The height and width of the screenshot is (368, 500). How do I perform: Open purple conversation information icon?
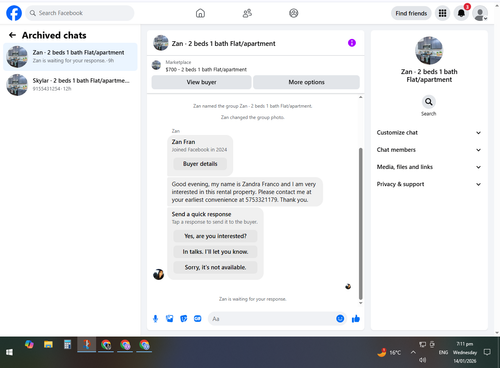[x=352, y=43]
